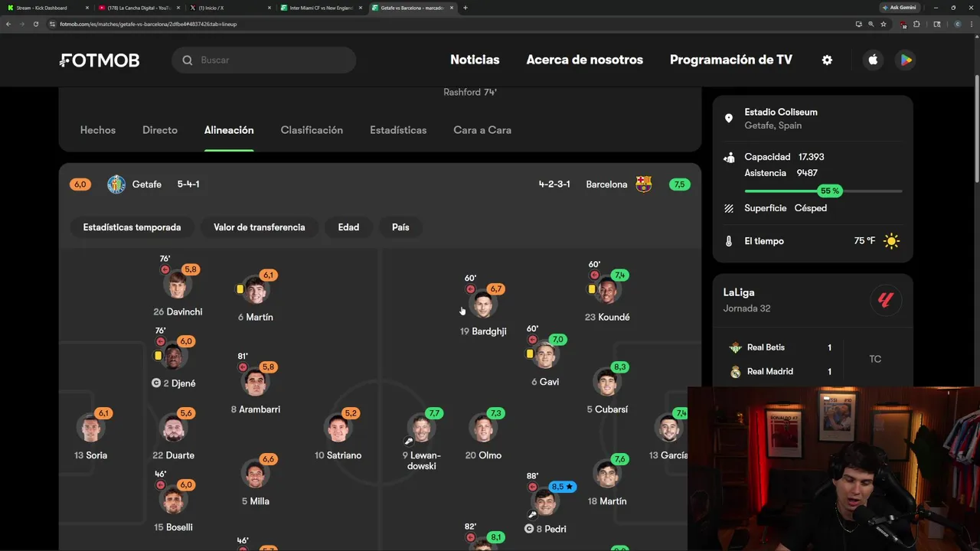
Task: Toggle Valor de transferencia filter
Action: pyautogui.click(x=260, y=227)
